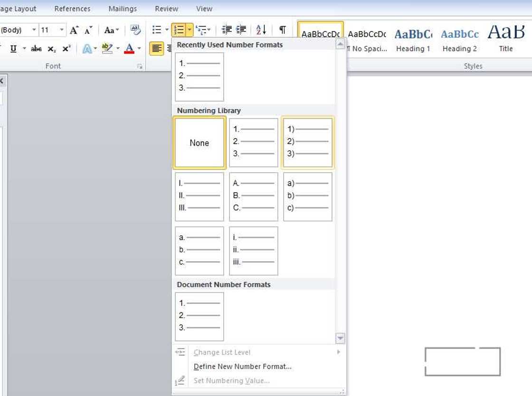
Task: Click the Shrink Font icon
Action: [x=87, y=29]
